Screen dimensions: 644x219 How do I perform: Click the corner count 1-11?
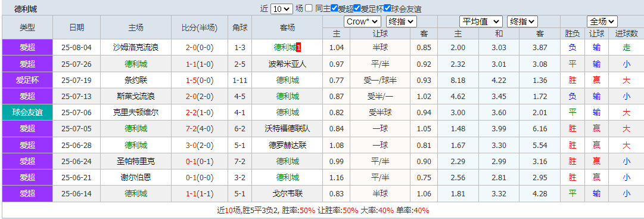tap(240, 81)
